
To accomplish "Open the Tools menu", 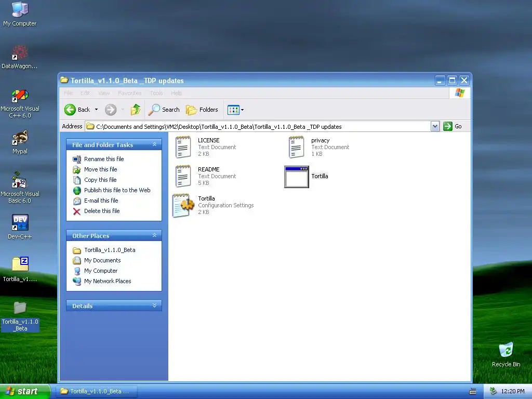I will pyautogui.click(x=156, y=93).
